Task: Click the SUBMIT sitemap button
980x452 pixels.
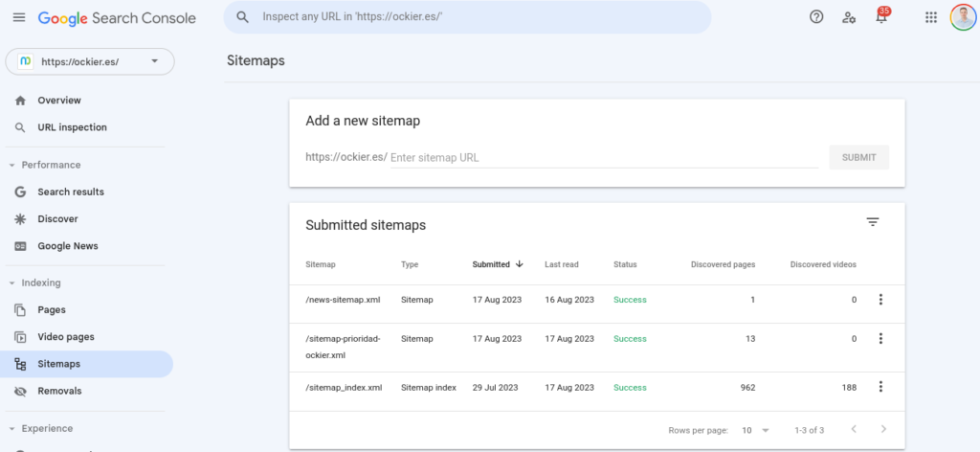Action: 858,158
